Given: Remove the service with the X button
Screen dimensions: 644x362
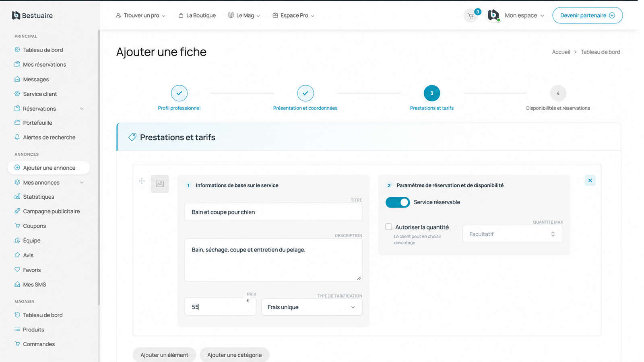Looking at the screenshot, I should click(590, 181).
